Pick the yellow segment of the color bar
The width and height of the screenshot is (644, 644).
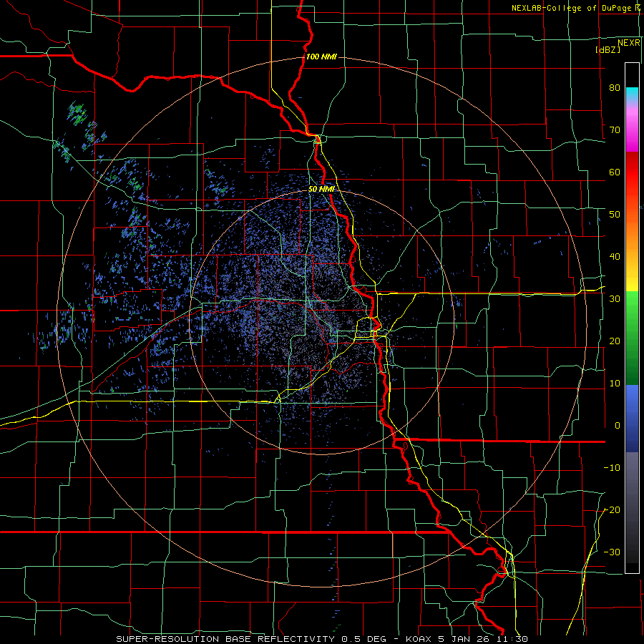(632, 279)
